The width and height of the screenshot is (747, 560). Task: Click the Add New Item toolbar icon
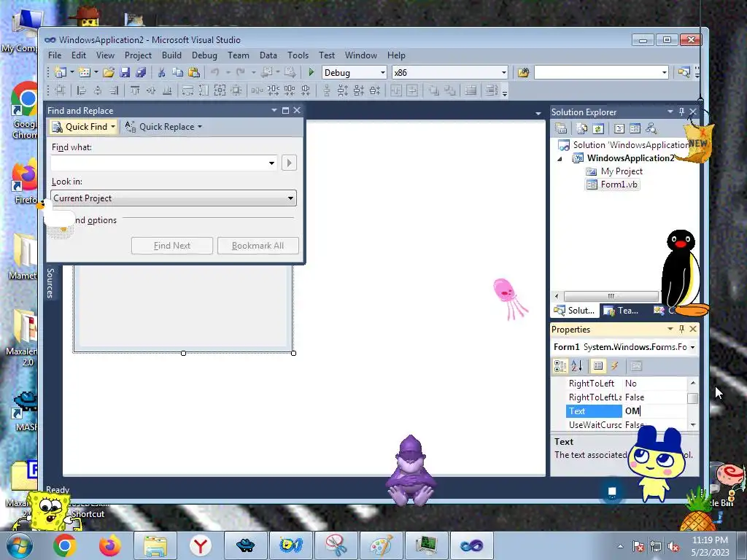coord(85,72)
